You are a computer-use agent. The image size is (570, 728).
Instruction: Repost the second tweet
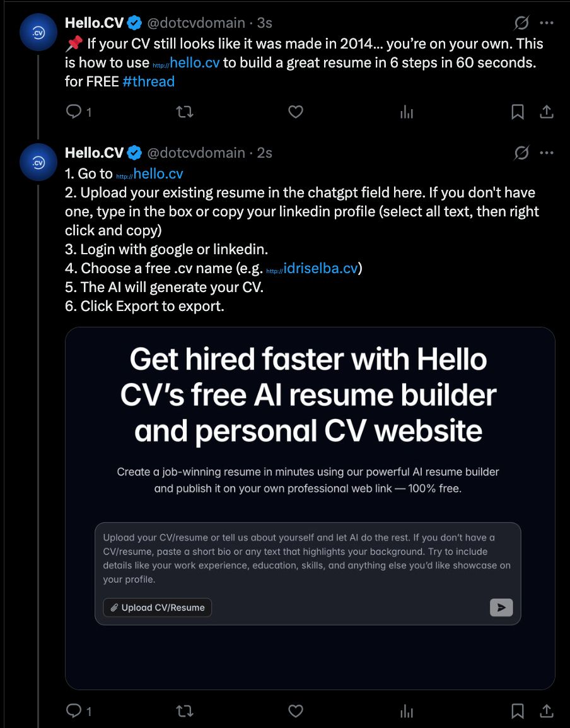click(184, 712)
